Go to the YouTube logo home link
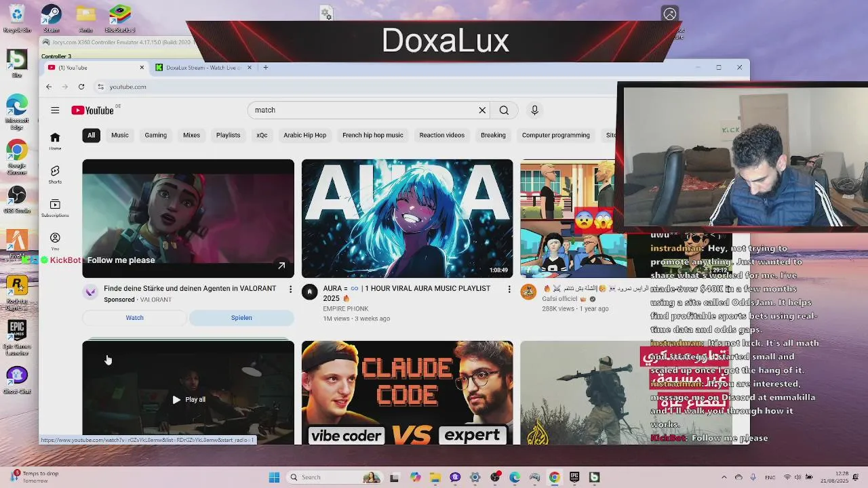868x488 pixels. tap(93, 110)
